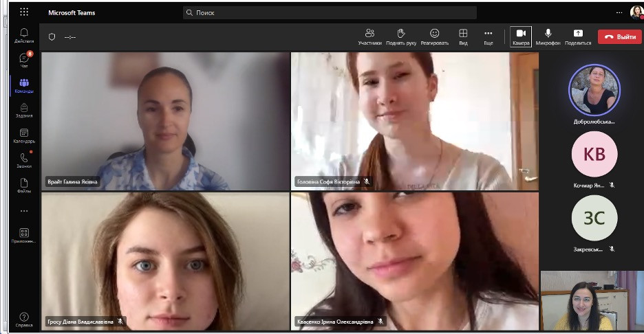Open Activity notifications in sidebar
Image resolution: width=644 pixels, height=334 pixels.
[24, 36]
